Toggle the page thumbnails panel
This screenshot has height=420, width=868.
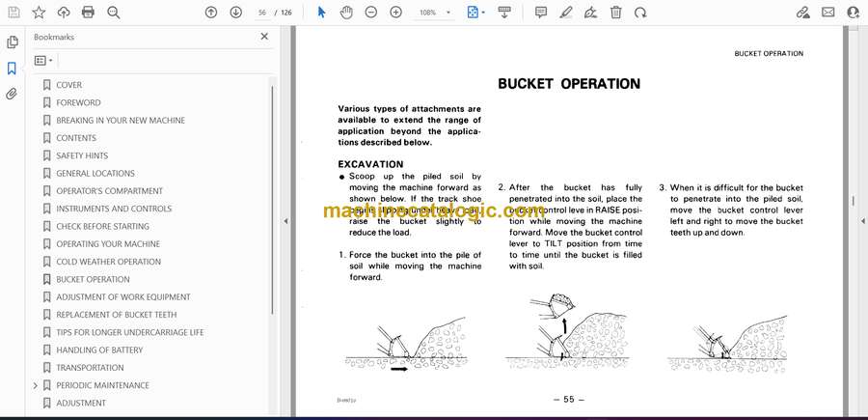(13, 42)
